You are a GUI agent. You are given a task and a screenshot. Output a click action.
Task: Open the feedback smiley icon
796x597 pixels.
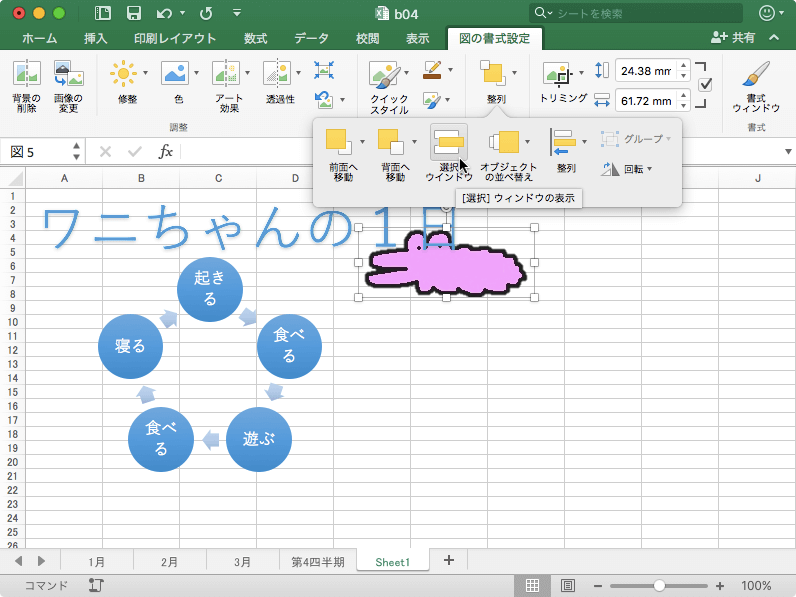point(767,13)
